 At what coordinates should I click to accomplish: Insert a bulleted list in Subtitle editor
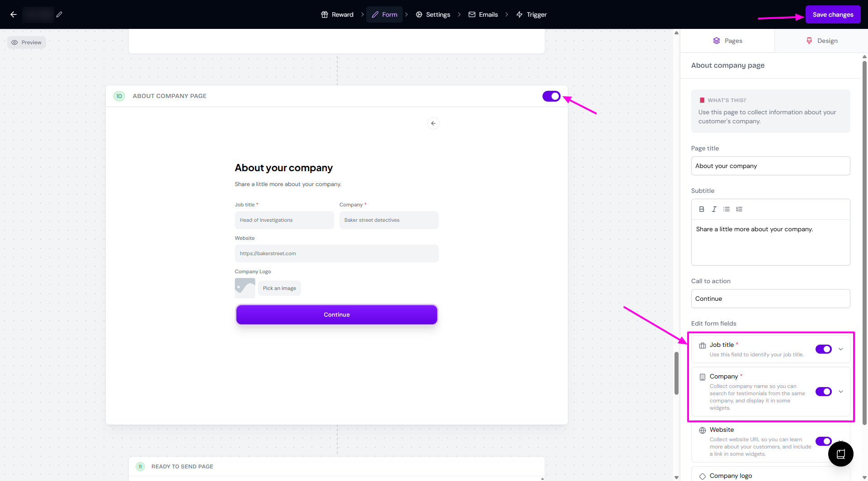coord(726,209)
